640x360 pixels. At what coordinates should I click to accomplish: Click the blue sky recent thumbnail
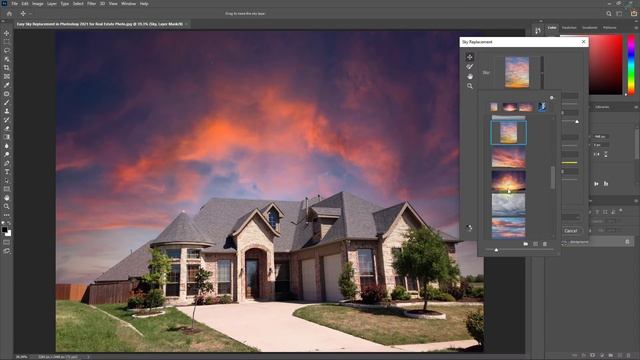(x=542, y=107)
